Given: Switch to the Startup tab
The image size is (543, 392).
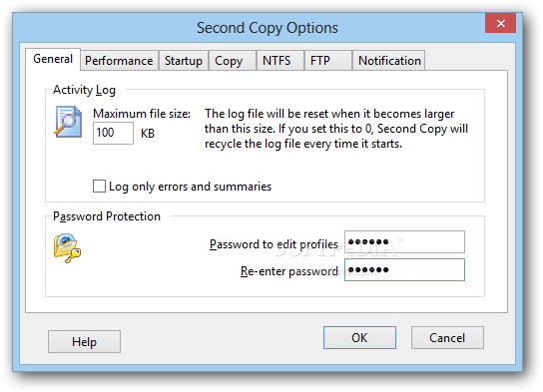Looking at the screenshot, I should pyautogui.click(x=184, y=61).
